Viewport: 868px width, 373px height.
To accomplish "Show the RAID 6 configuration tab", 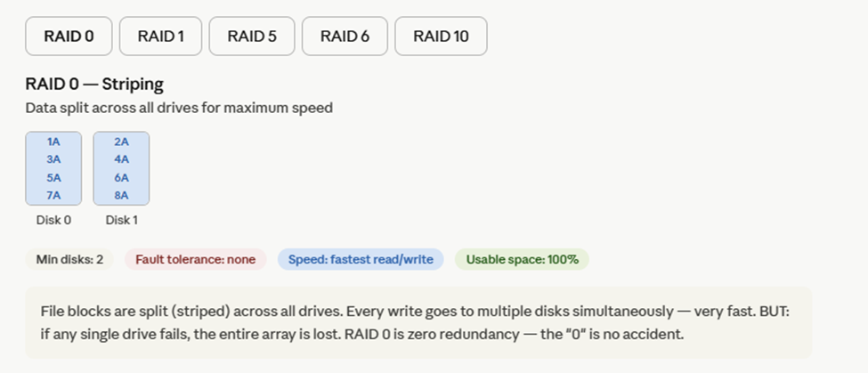I will [x=345, y=36].
